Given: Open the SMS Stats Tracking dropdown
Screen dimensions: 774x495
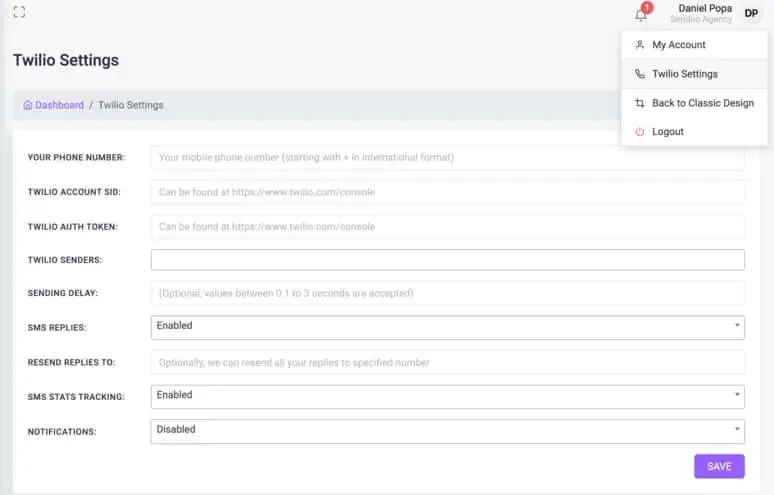Looking at the screenshot, I should 448,397.
